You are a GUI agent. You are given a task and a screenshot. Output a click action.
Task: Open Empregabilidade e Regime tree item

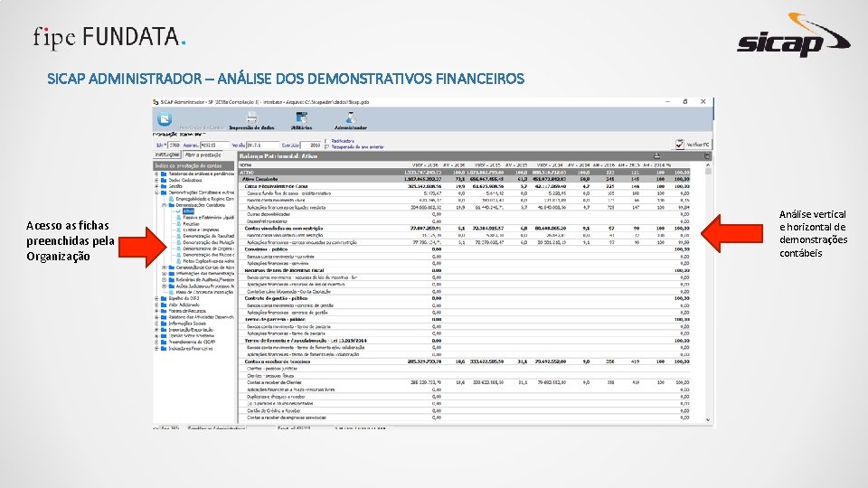(205, 199)
